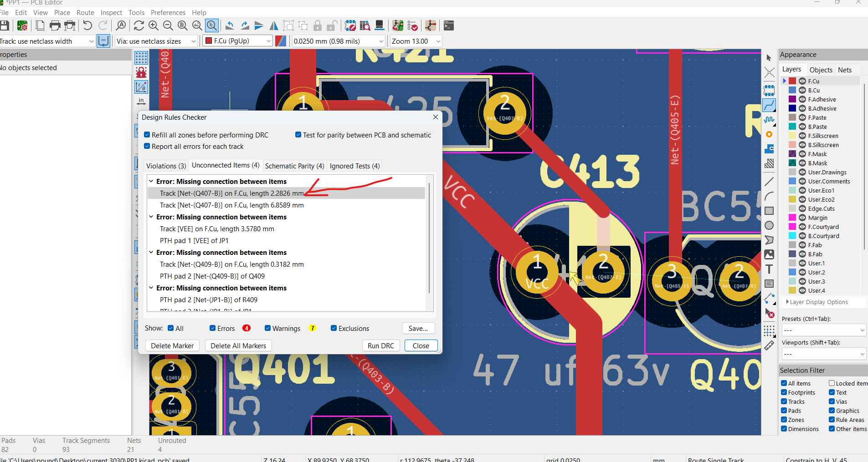Viewport: 868px width, 462px height.
Task: Activate the Measure tool
Action: (x=769, y=346)
